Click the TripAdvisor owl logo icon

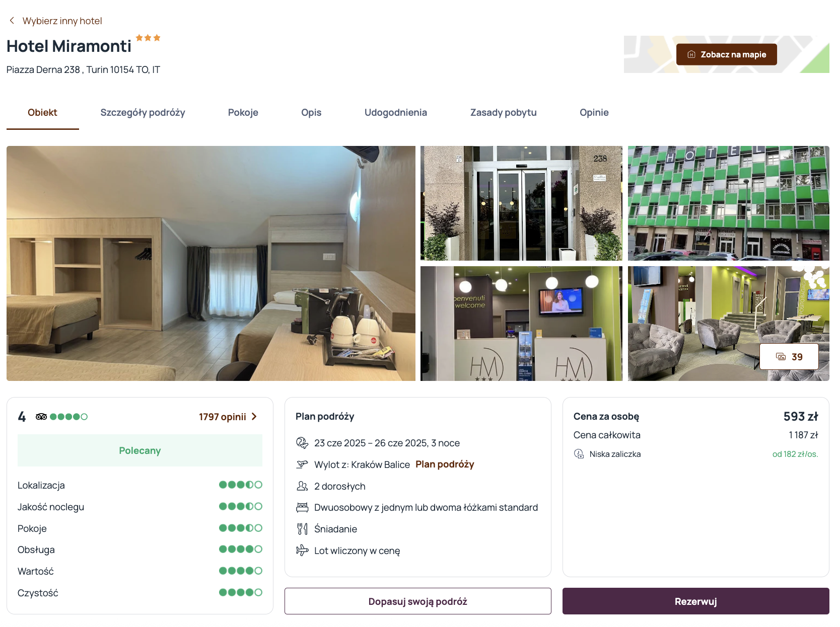click(x=41, y=417)
